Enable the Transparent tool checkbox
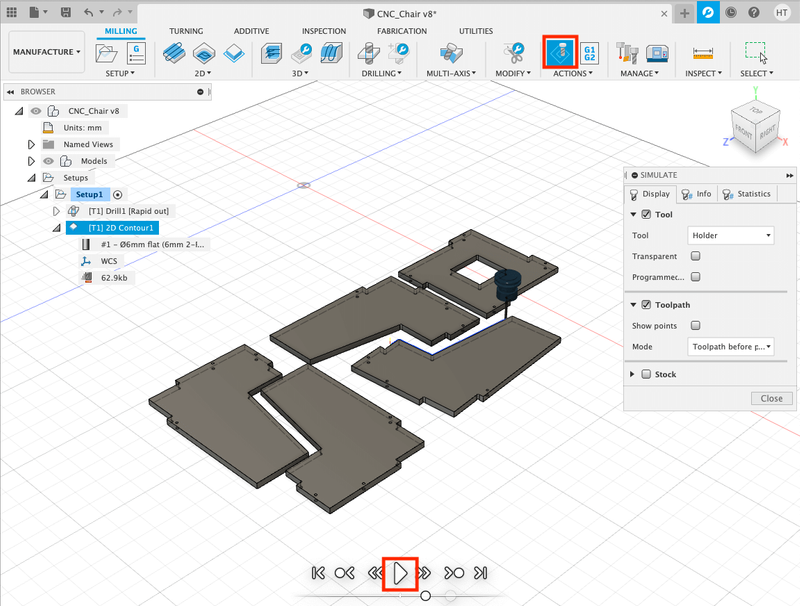800x606 pixels. [695, 257]
